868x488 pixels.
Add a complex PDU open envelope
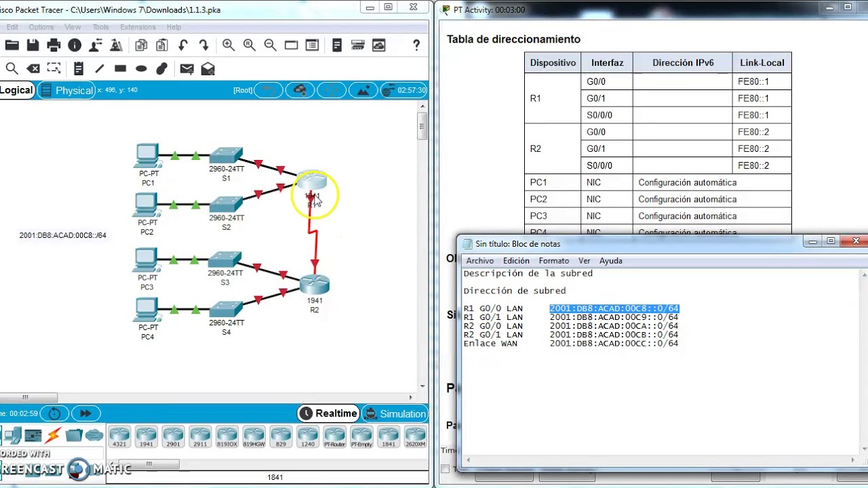(x=208, y=68)
